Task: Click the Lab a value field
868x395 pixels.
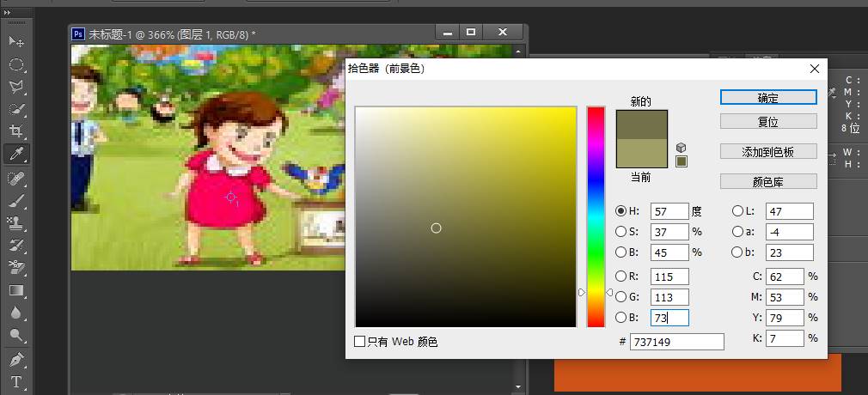Action: point(790,232)
